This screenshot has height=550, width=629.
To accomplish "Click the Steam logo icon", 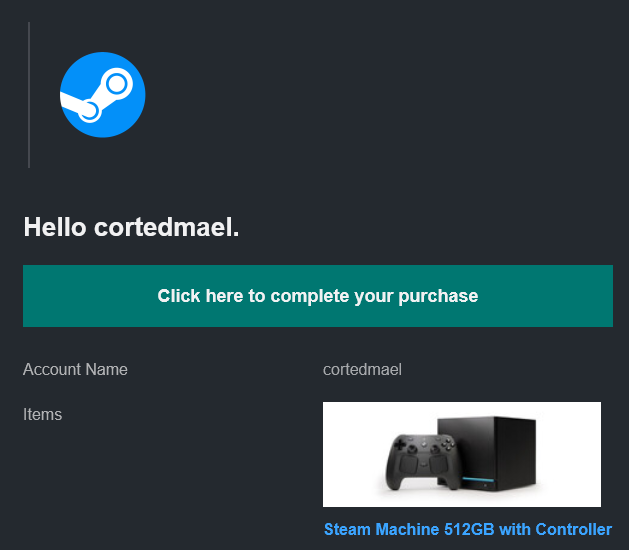I will coord(103,95).
